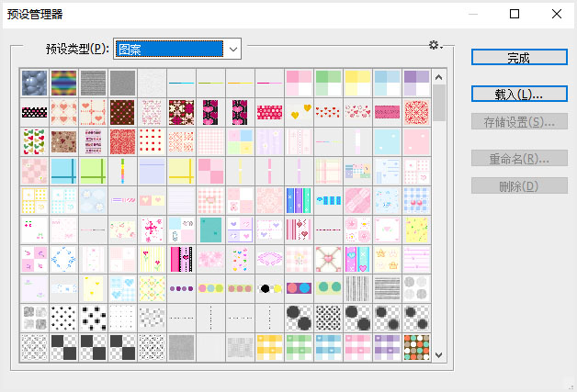Choose the pale yellow pattern with crossing lines
This screenshot has width=577, height=392.
(181, 172)
